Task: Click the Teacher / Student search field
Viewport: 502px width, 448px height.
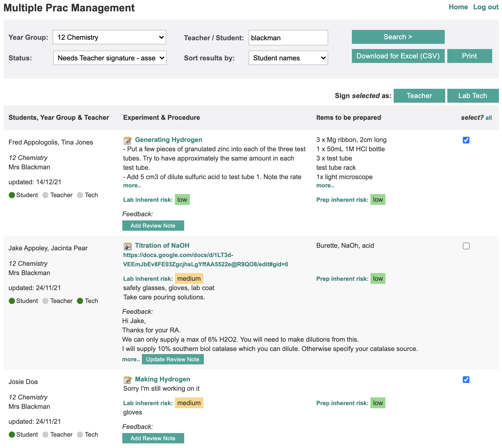Action: tap(288, 38)
